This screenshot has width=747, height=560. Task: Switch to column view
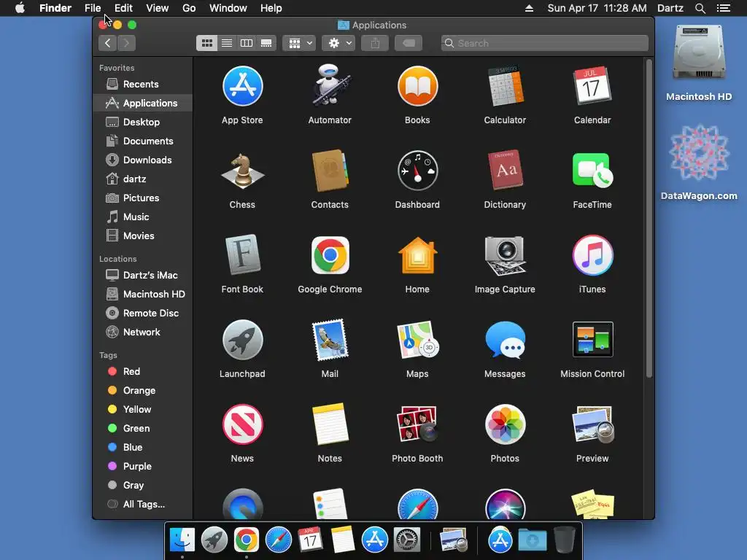[x=247, y=43]
